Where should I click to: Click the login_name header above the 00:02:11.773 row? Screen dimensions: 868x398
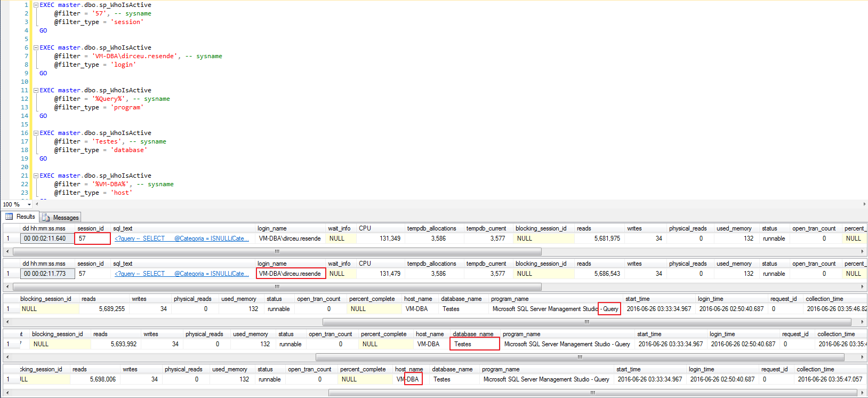(x=291, y=264)
